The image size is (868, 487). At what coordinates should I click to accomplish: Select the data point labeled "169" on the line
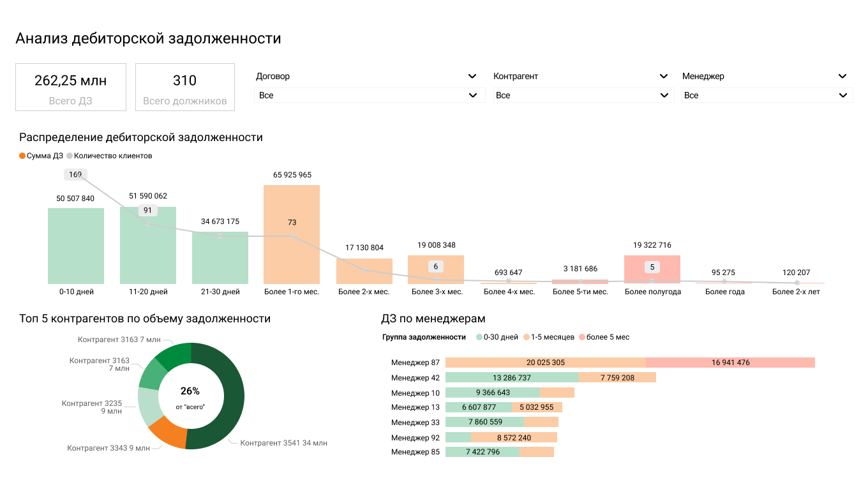pyautogui.click(x=75, y=174)
